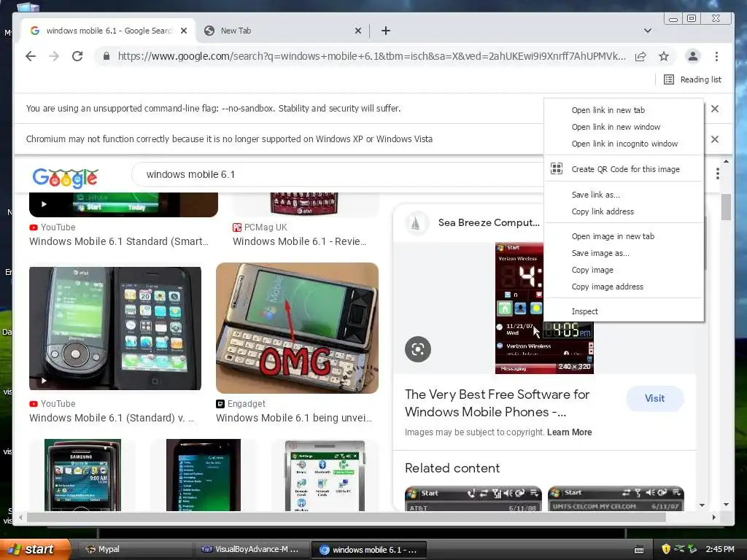The width and height of the screenshot is (747, 560).
Task: Click the preview panel scroll-down arrow
Action: (702, 505)
